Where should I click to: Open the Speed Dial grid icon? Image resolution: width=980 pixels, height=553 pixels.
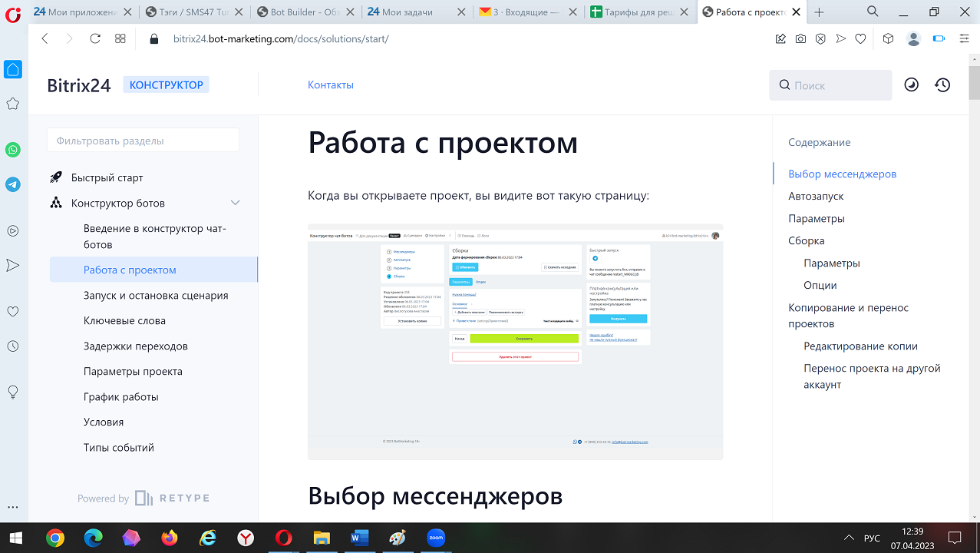pos(120,39)
